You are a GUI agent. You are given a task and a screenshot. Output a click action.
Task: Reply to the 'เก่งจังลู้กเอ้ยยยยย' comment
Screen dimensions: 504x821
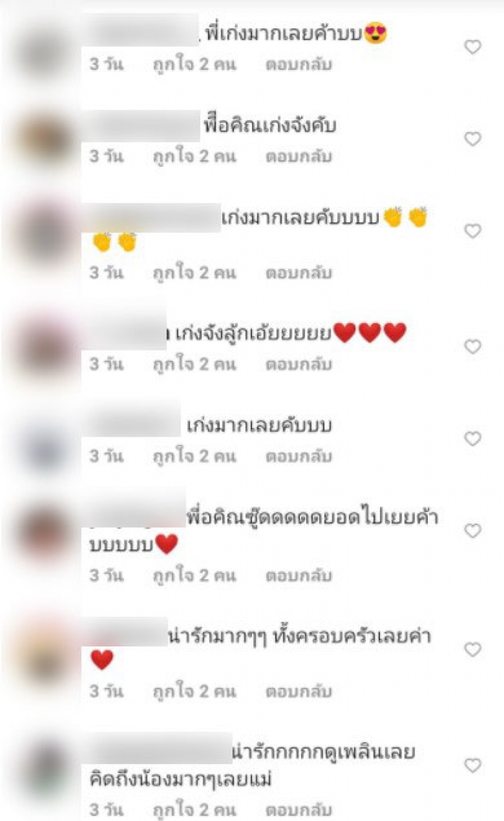pos(299,364)
